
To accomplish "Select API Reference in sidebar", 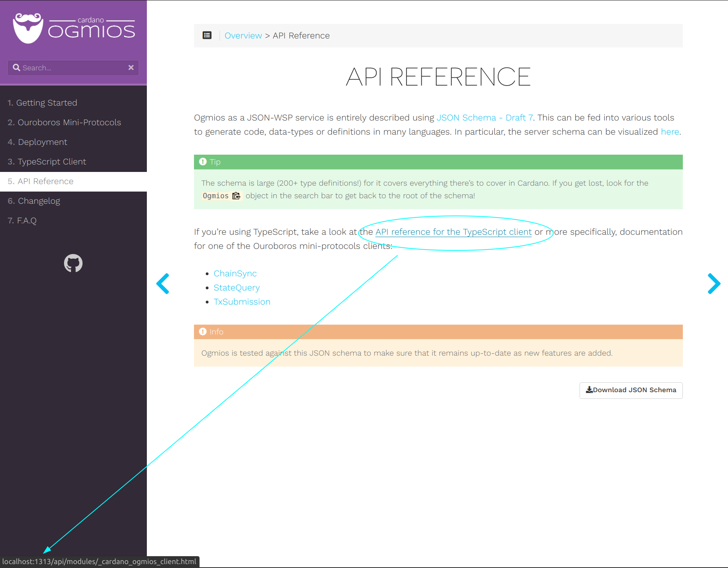I will tap(73, 181).
